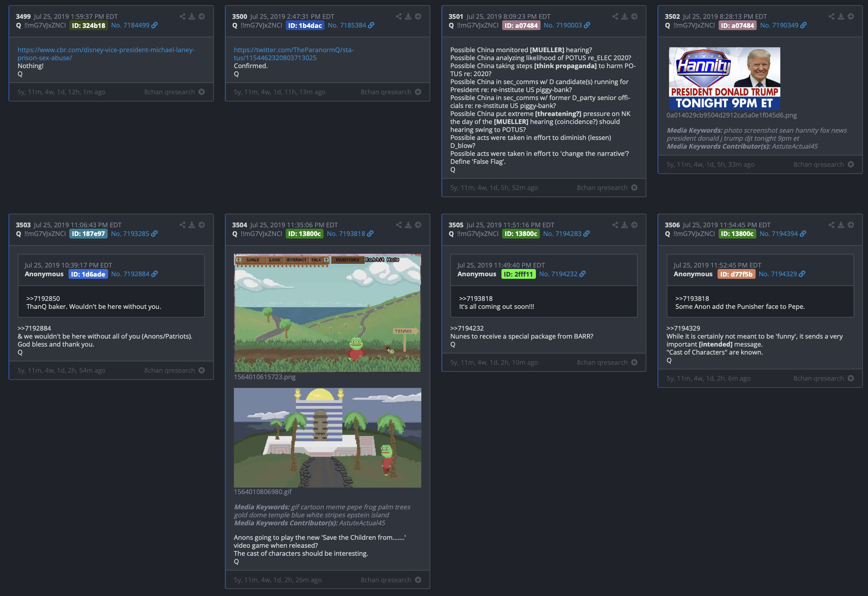
Task: Open the cbr.com Disney vice president link
Action: (106, 54)
